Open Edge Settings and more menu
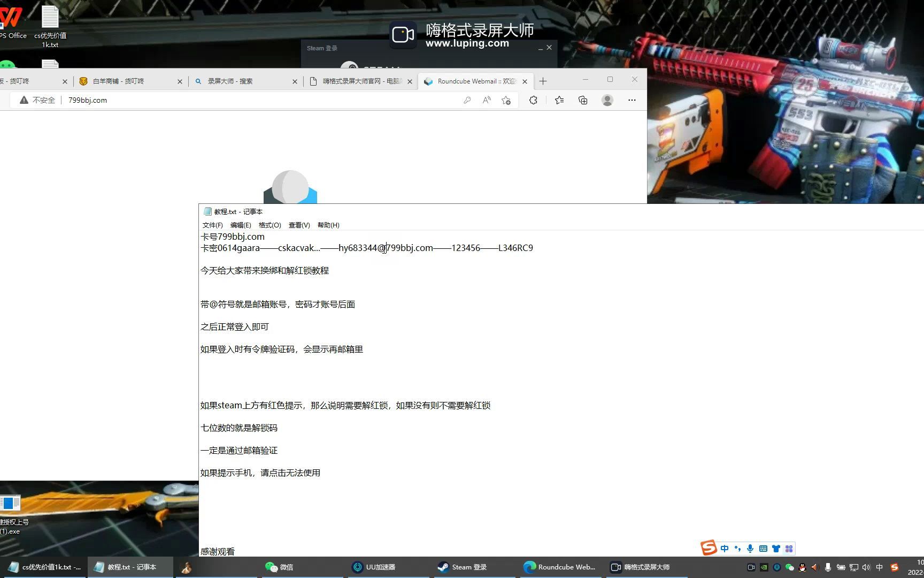The width and height of the screenshot is (924, 578). (x=632, y=100)
